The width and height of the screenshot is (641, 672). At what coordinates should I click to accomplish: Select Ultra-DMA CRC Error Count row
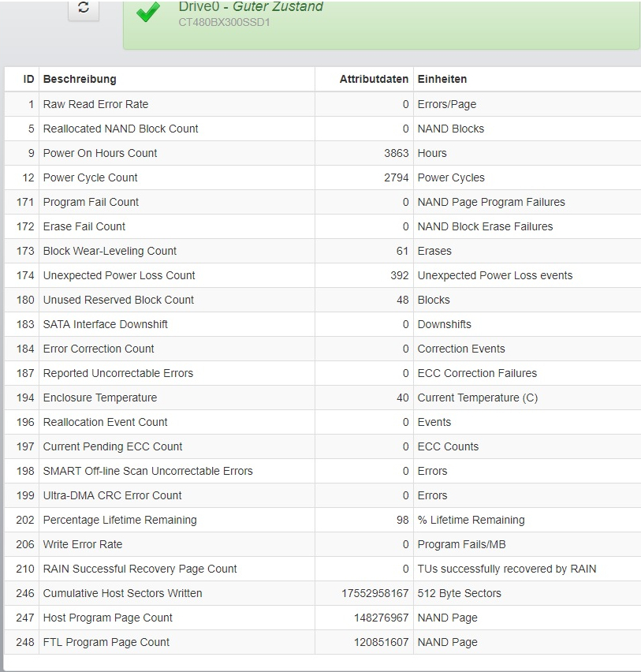[322, 495]
